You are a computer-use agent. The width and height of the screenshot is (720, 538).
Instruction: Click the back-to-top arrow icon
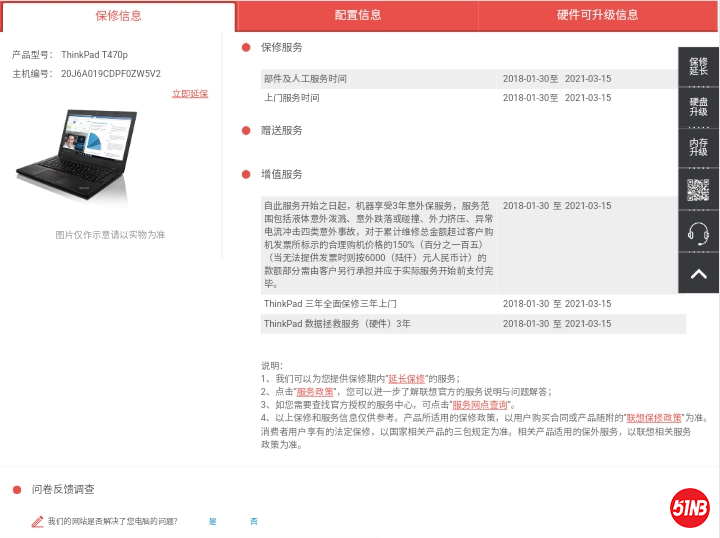[x=698, y=274]
